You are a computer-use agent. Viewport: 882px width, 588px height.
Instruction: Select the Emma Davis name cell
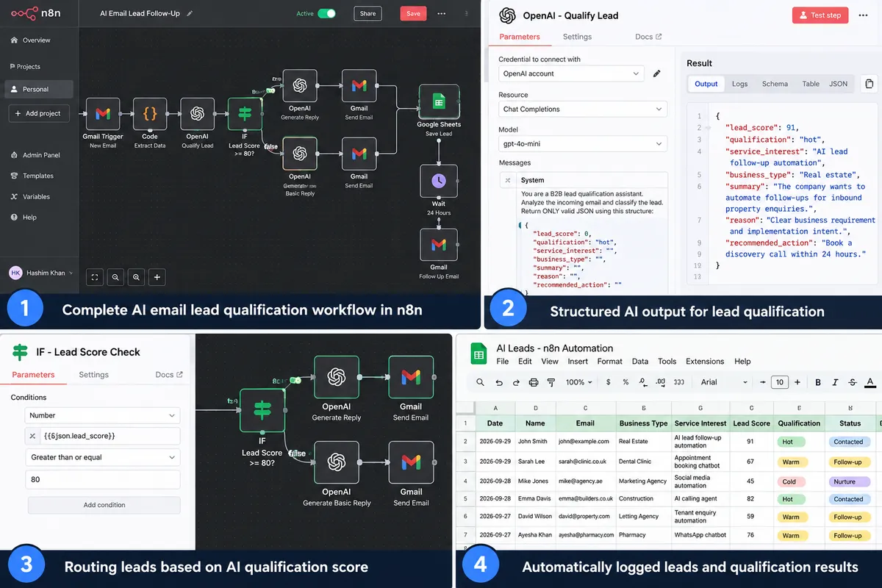[x=535, y=499]
